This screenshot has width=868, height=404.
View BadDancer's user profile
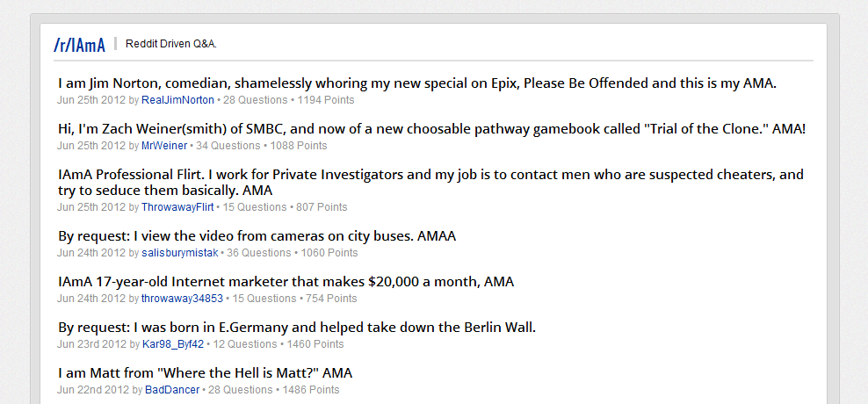point(172,390)
